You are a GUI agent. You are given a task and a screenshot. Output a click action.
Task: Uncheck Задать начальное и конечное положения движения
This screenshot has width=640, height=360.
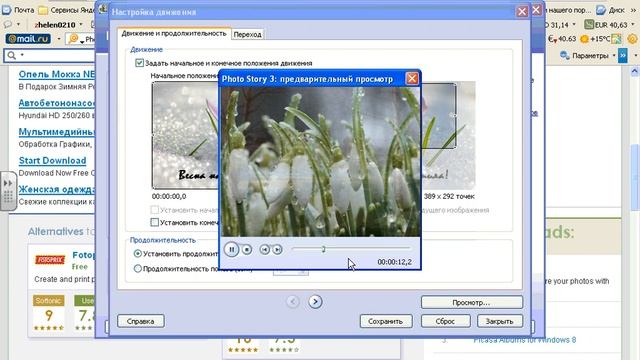tap(140, 63)
